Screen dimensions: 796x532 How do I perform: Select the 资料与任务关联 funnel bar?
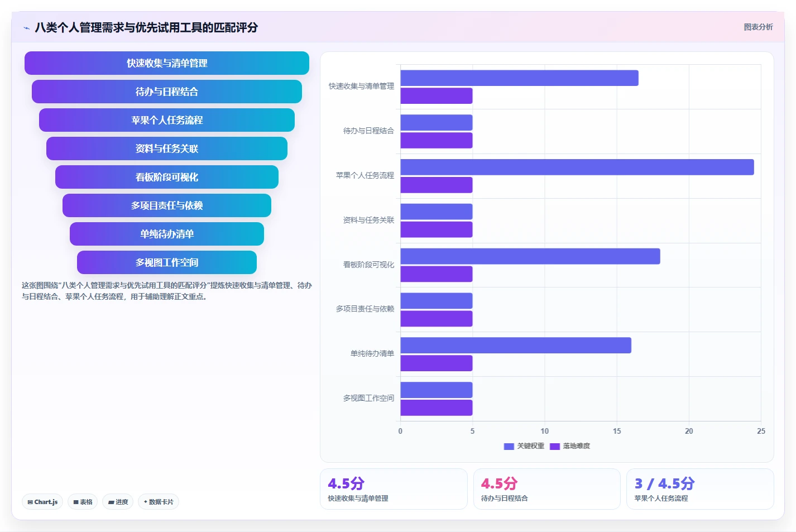point(167,148)
